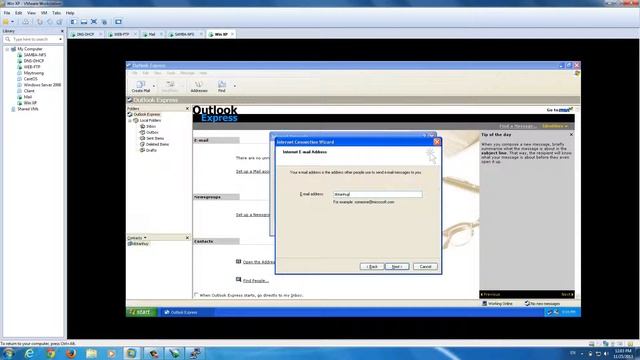The height and width of the screenshot is (360, 640).
Task: Click the Windows 7 Start orb
Action: coord(9,353)
